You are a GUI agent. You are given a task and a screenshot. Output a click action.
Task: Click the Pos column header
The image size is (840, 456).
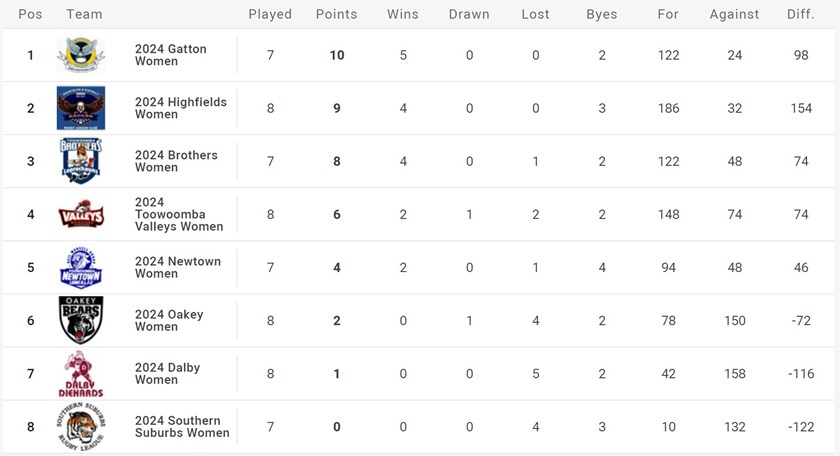click(30, 15)
